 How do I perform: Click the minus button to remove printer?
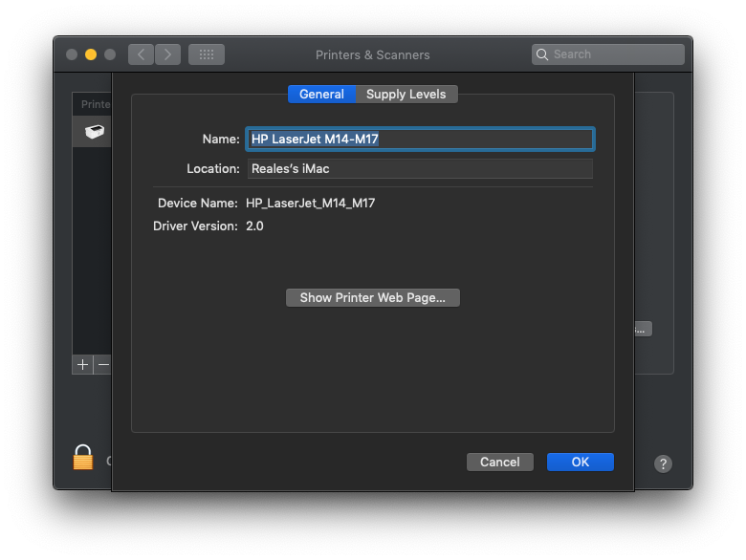pos(103,365)
